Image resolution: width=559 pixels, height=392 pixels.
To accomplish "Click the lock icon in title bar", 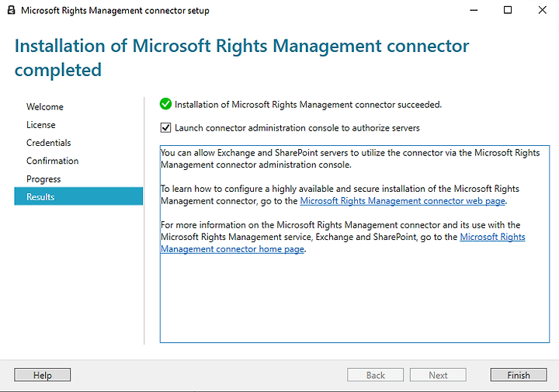I will 12,10.
